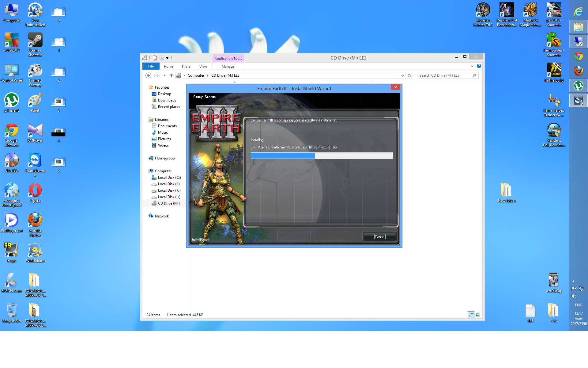Cancel the Empire Earth III installation
Viewport: 588px width, 368px height.
click(x=380, y=237)
